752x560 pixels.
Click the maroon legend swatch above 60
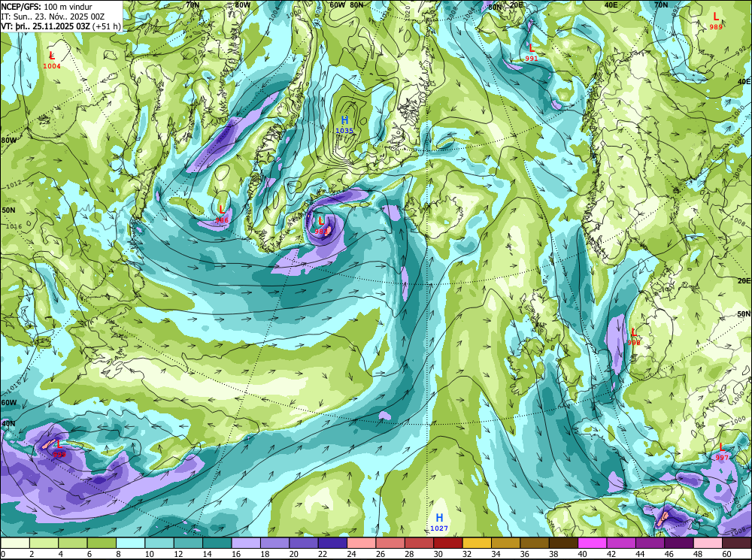pyautogui.click(x=736, y=543)
